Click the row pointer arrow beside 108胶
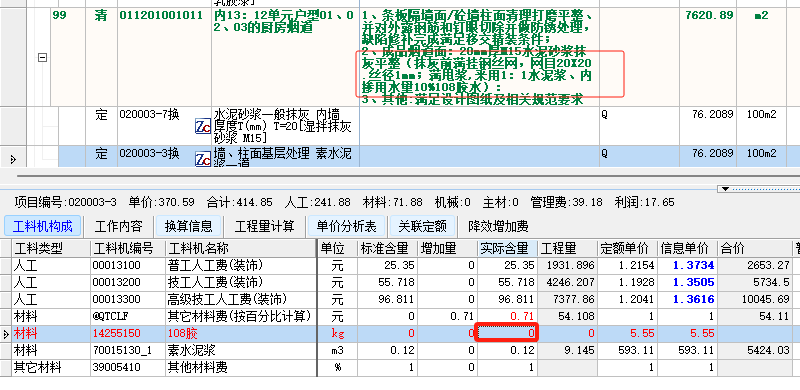Image resolution: width=800 pixels, height=390 pixels. [6, 334]
